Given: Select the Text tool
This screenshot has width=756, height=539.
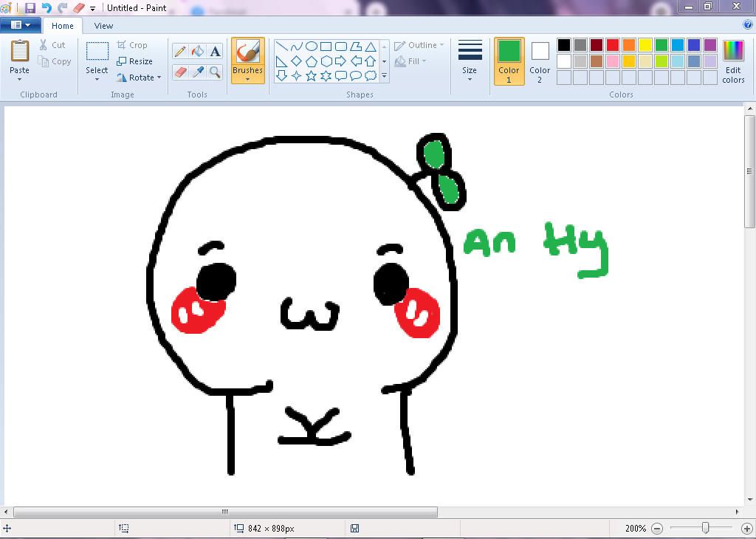Looking at the screenshot, I should click(215, 51).
